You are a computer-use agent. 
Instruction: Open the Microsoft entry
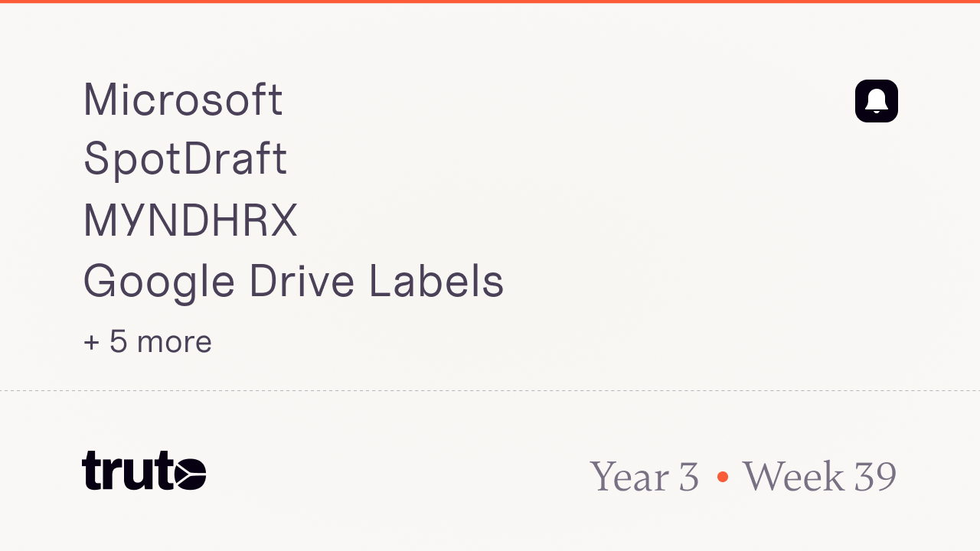[x=183, y=99]
